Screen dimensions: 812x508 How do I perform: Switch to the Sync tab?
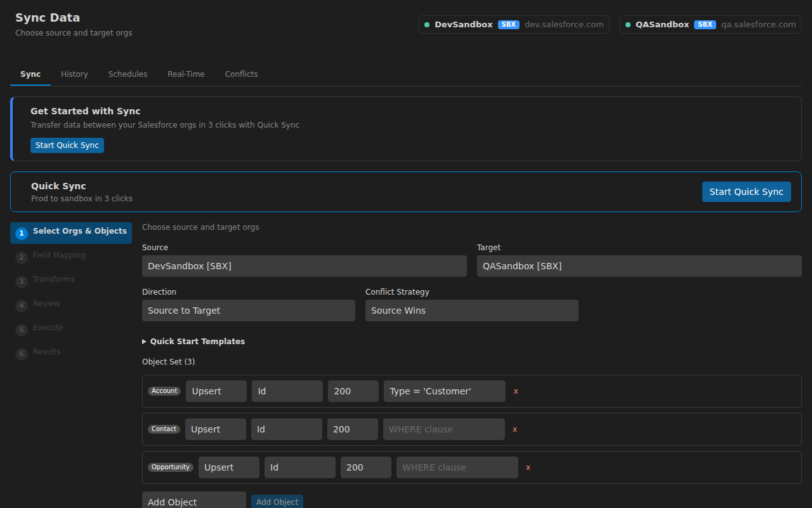tap(30, 74)
